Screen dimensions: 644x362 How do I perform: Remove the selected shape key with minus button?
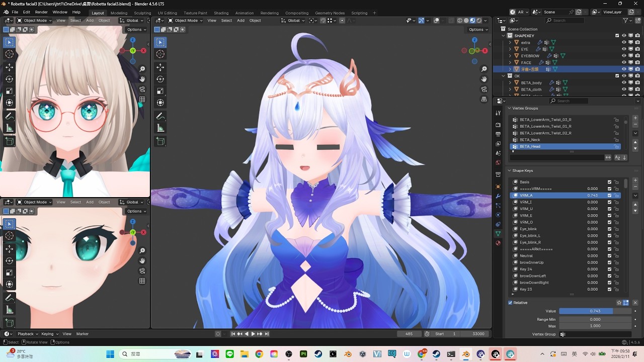[635, 186]
